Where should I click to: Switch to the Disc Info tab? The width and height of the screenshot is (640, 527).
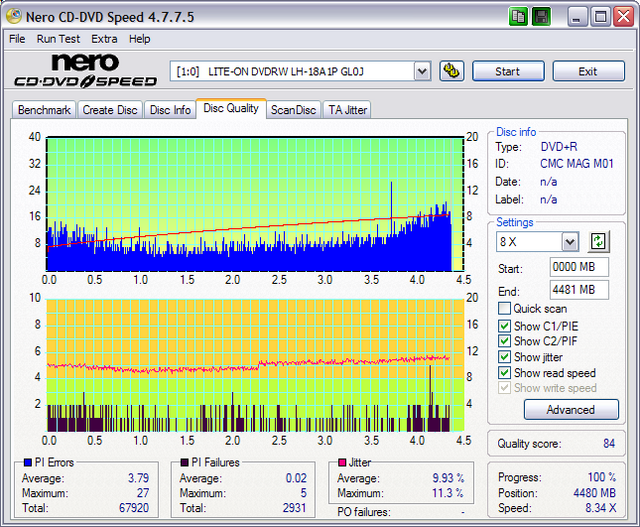[170, 110]
